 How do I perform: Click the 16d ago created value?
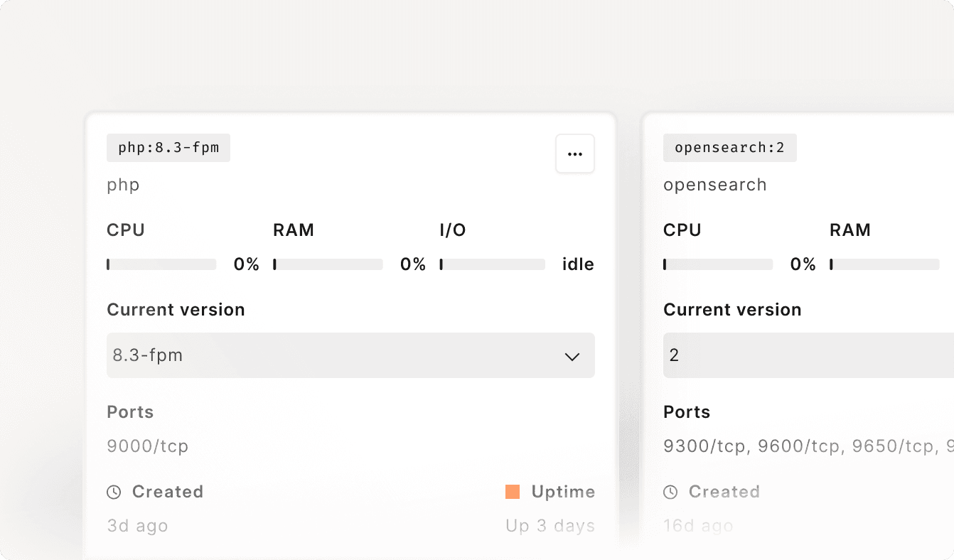point(698,526)
